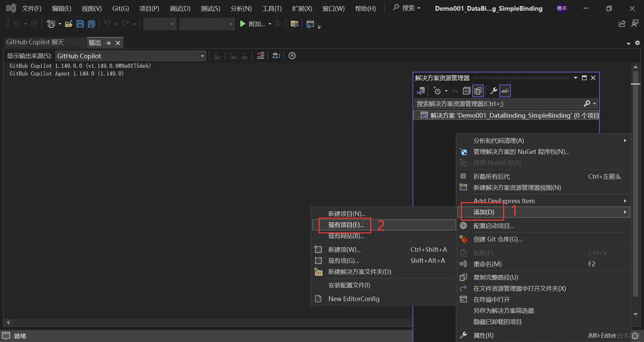Click the notification bell in status bar
The width and height of the screenshot is (644, 342).
click(x=635, y=336)
